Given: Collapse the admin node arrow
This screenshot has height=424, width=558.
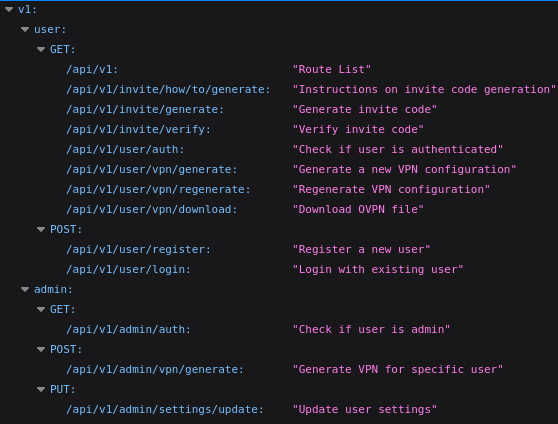Looking at the screenshot, I should click(x=25, y=289).
